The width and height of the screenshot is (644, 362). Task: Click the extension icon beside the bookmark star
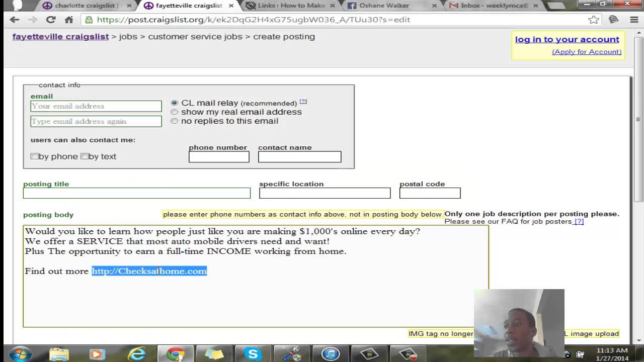coord(613,20)
